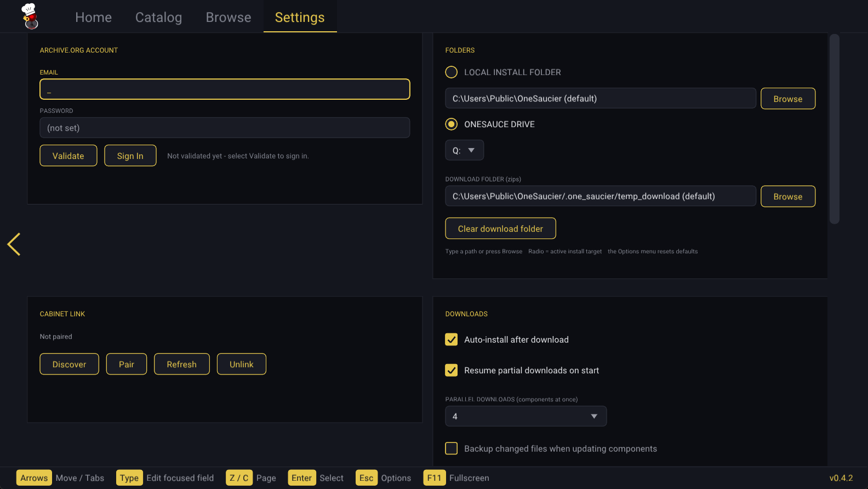Image resolution: width=868 pixels, height=489 pixels.
Task: Toggle Auto-install after download checkbox
Action: coord(451,339)
